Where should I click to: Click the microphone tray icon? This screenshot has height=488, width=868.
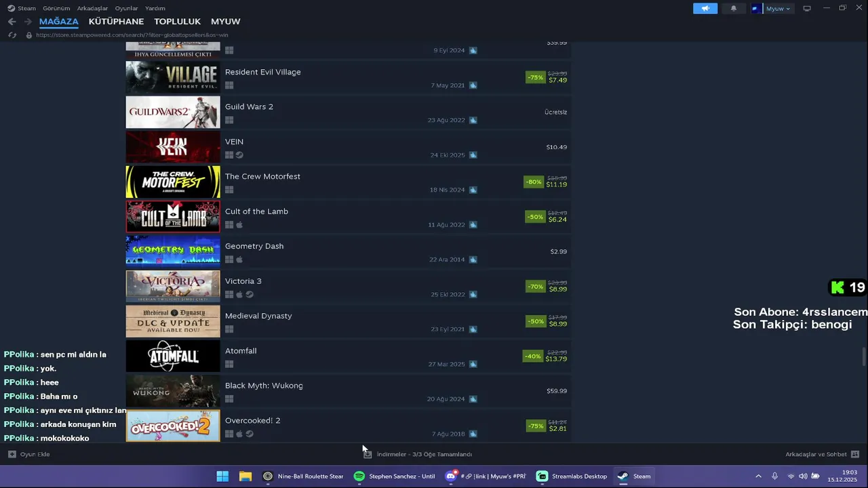tap(775, 476)
